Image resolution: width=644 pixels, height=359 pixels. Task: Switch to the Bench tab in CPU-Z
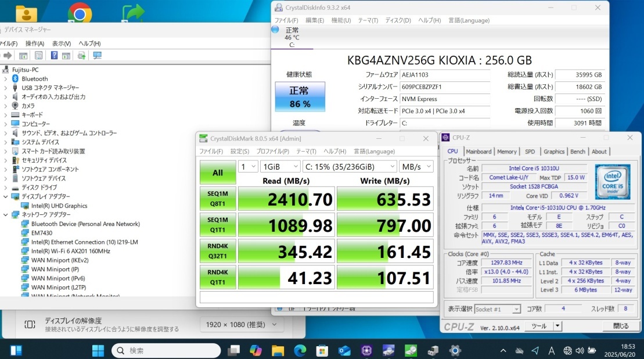tap(577, 152)
